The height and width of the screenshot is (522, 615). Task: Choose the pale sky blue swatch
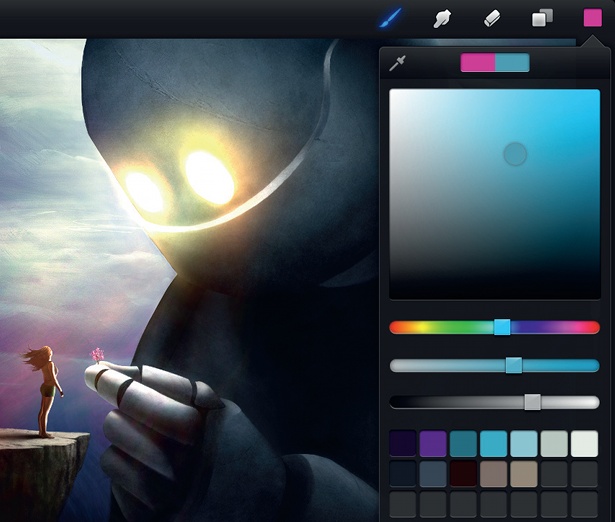coord(524,444)
